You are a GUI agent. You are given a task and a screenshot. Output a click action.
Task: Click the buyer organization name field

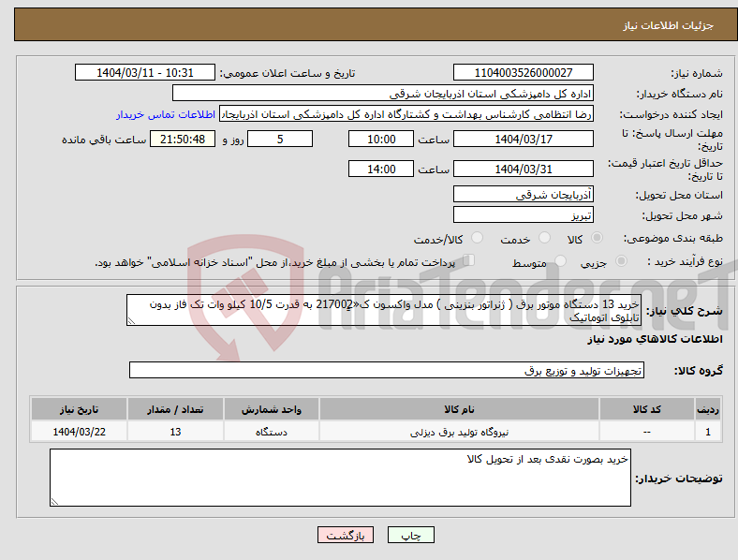(383, 93)
